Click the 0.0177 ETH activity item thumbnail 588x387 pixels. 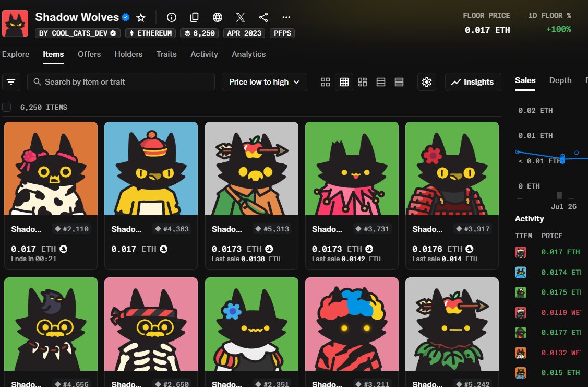pyautogui.click(x=521, y=333)
